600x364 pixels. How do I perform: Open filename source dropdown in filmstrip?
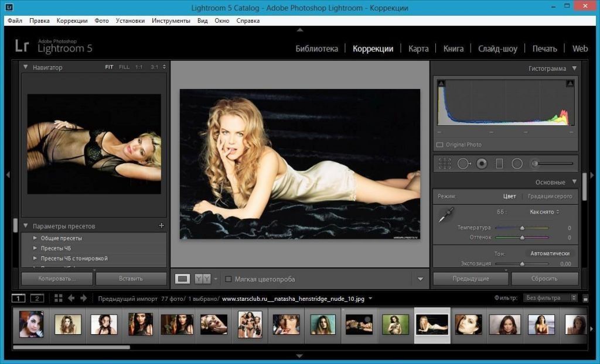pos(370,298)
